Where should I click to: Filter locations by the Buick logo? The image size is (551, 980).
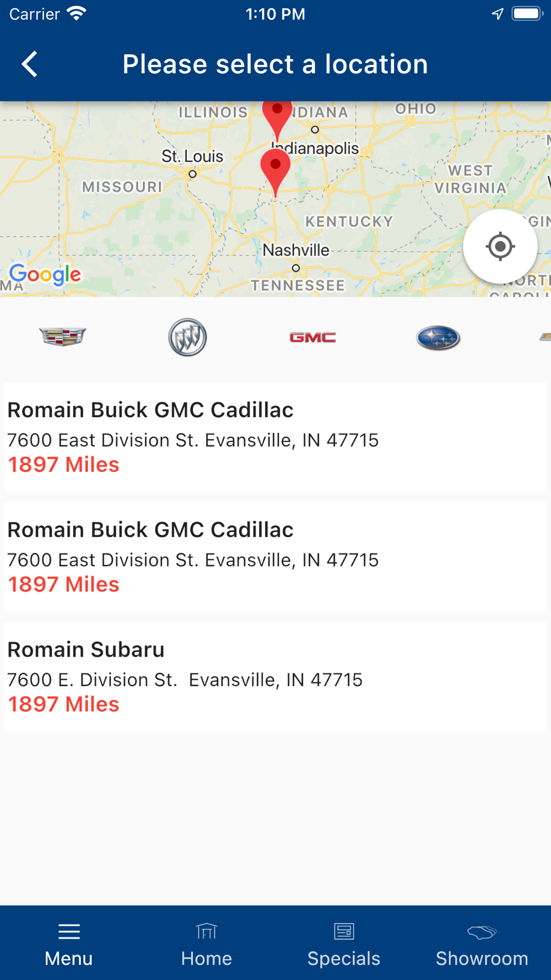(187, 337)
